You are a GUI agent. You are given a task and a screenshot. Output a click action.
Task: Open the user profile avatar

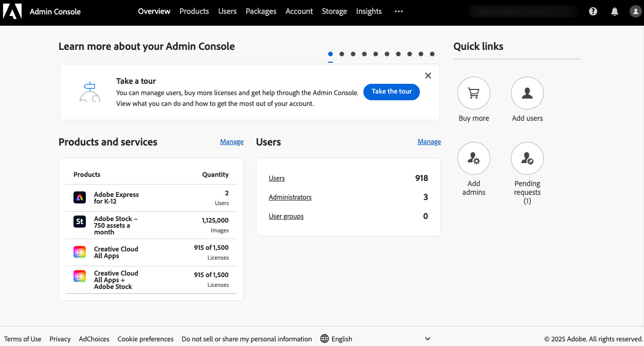point(635,11)
